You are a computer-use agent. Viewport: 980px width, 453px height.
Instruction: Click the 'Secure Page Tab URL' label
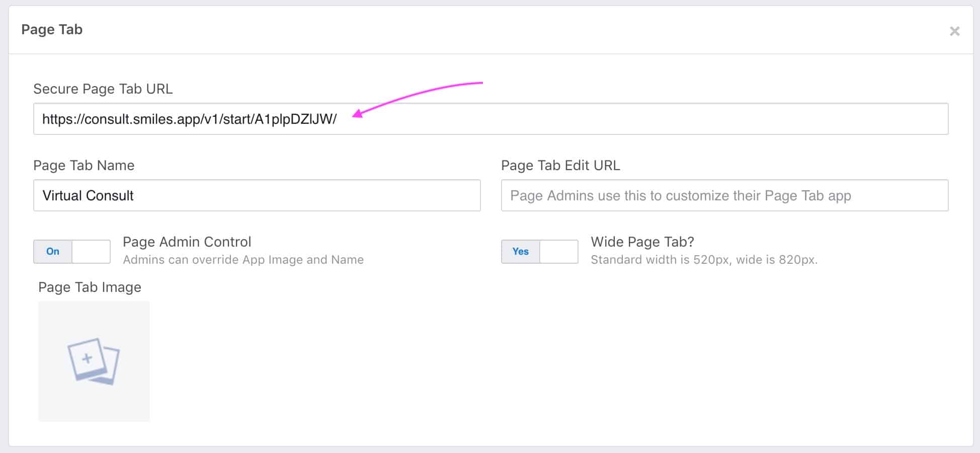(x=103, y=89)
